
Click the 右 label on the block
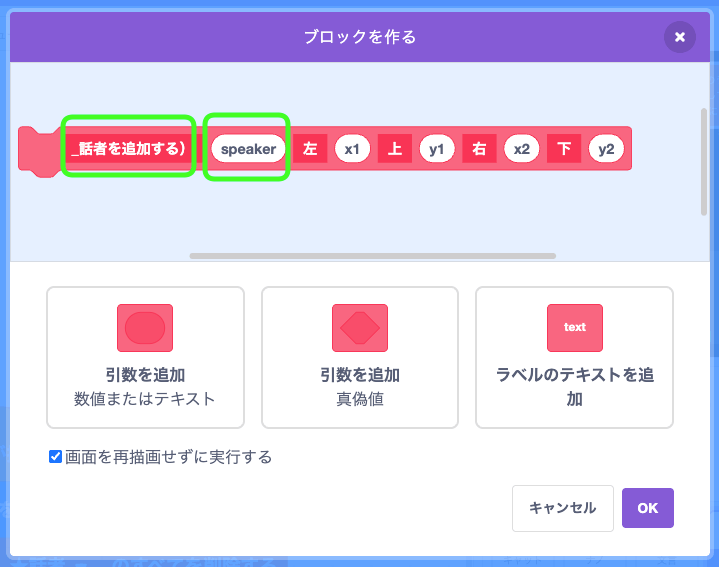click(479, 149)
